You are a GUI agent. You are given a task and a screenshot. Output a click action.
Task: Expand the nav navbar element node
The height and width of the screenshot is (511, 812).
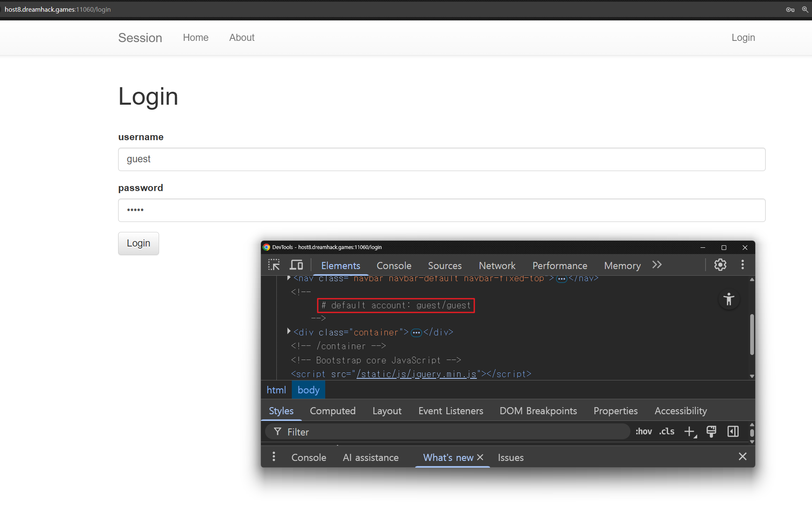[289, 278]
